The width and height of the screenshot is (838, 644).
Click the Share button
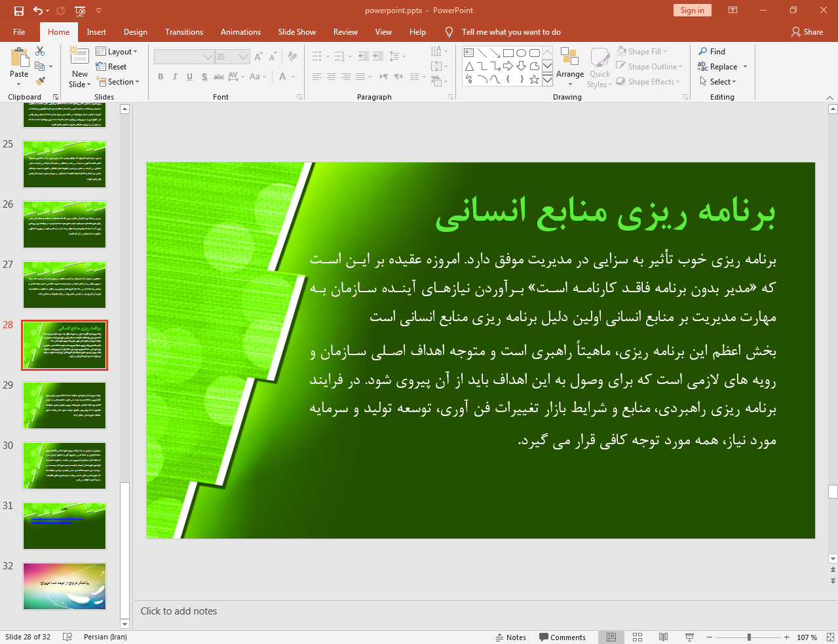coord(807,32)
